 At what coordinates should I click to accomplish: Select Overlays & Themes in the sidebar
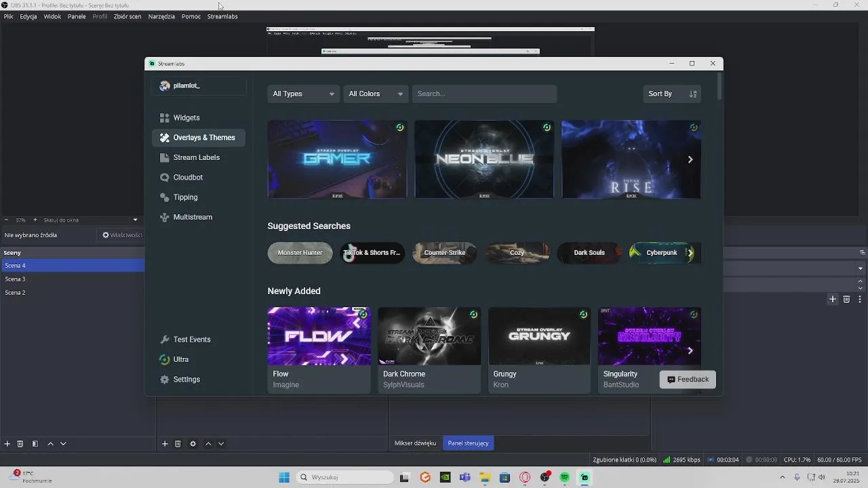click(x=198, y=138)
